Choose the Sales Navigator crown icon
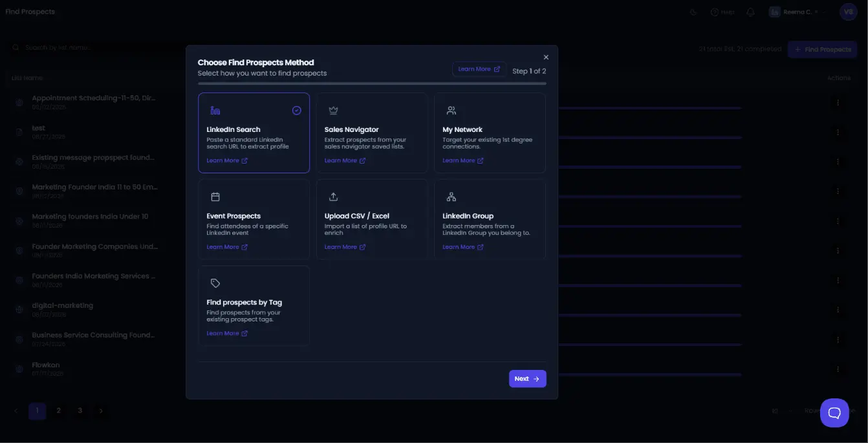868x443 pixels. click(333, 111)
